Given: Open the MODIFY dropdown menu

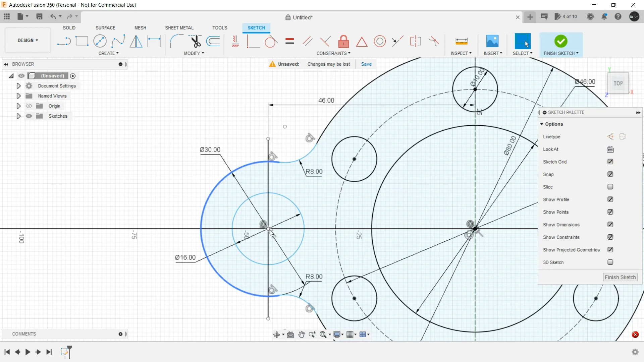Looking at the screenshot, I should (x=194, y=53).
